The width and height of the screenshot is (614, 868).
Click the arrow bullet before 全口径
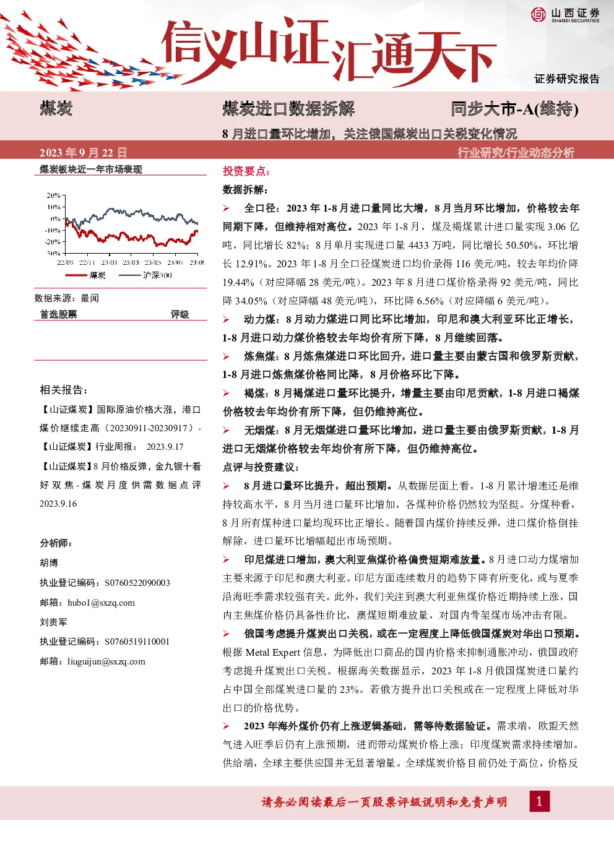tap(227, 208)
